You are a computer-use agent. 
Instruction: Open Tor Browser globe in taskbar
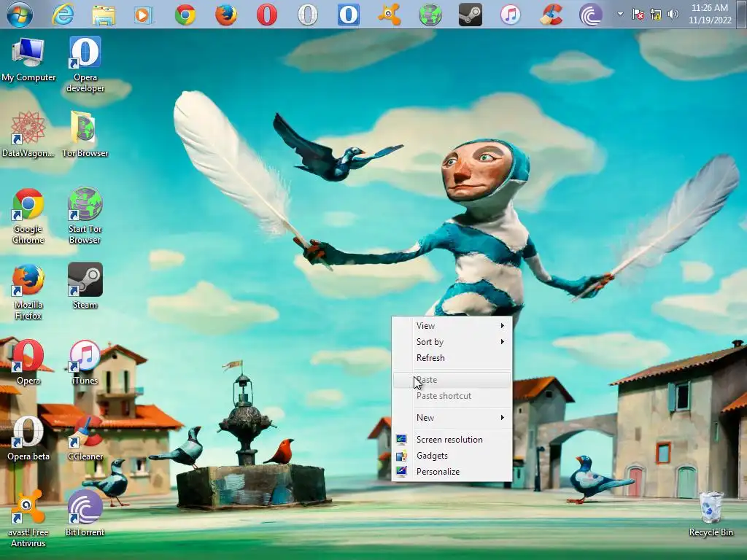430,15
